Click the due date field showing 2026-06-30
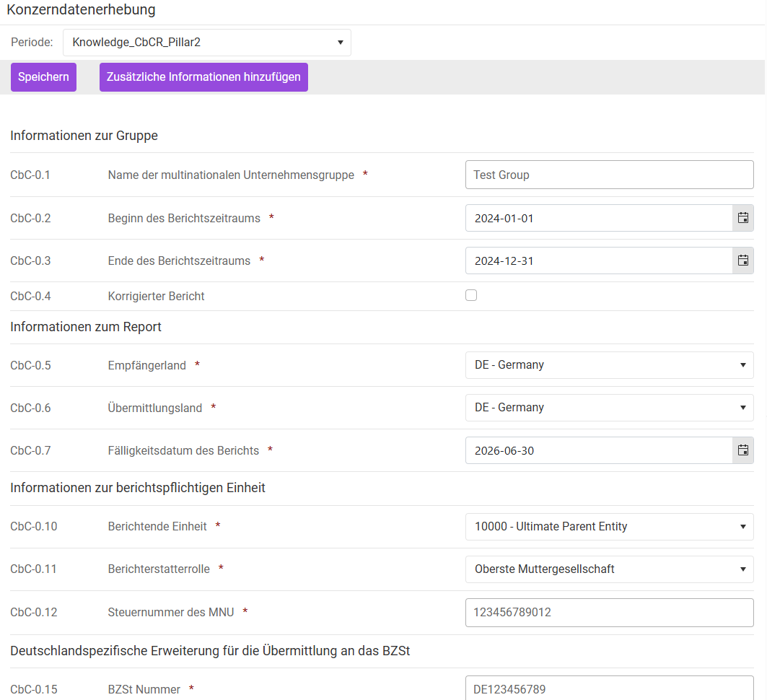Screen dimensions: 767x700 [x=598, y=450]
